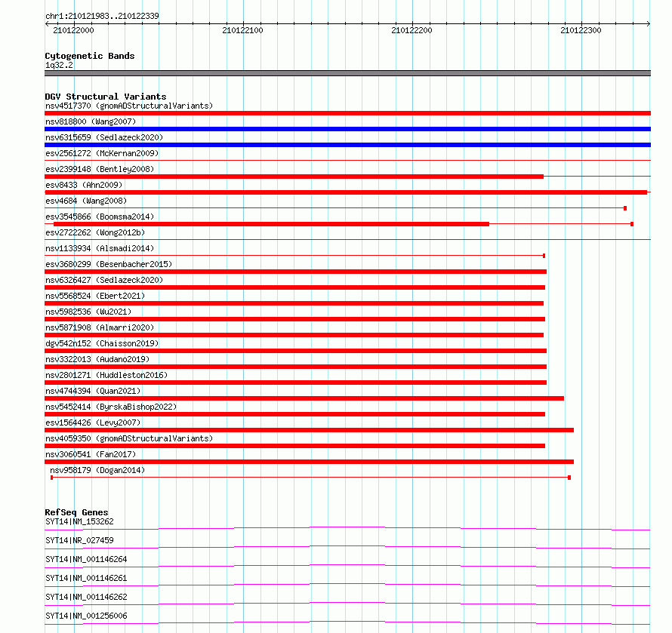The height and width of the screenshot is (633, 672).
Task: Select the nsv3322013 (Audano2019) variant label
Action: [97, 359]
